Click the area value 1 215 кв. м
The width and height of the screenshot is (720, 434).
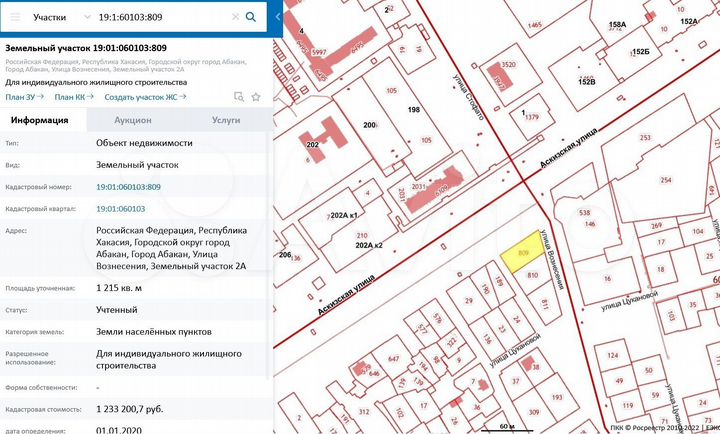click(x=119, y=288)
